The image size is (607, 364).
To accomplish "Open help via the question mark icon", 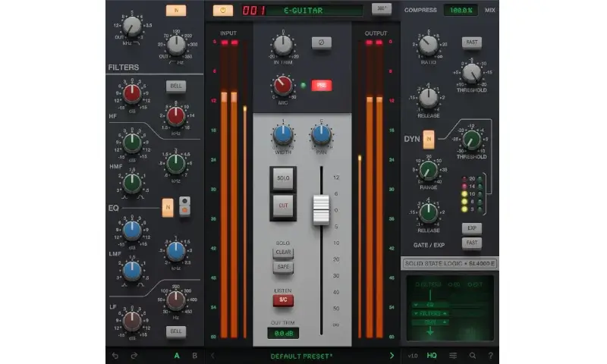I will click(490, 355).
